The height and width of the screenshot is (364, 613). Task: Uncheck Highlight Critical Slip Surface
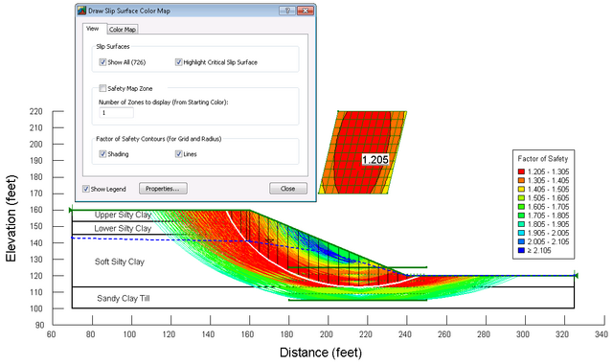[179, 62]
